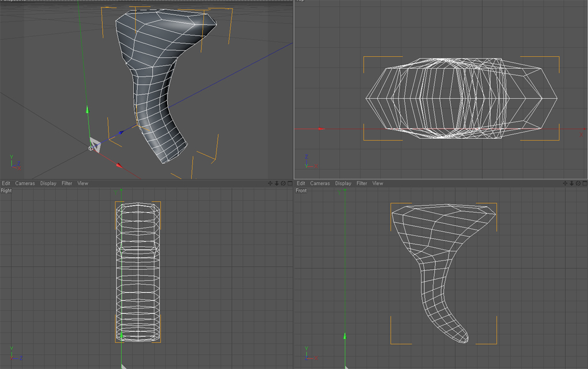
Task: Click the rotate-camera icon in the Front viewport
Action: (x=578, y=183)
